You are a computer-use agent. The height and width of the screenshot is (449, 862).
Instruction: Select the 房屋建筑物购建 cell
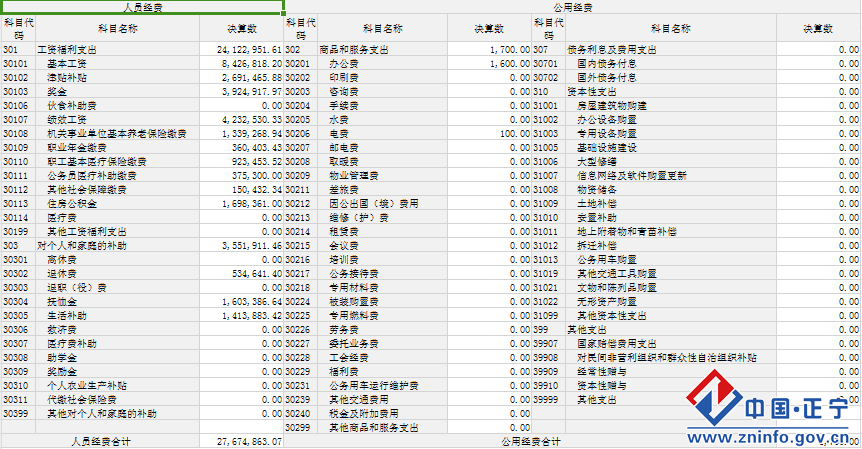(671, 106)
